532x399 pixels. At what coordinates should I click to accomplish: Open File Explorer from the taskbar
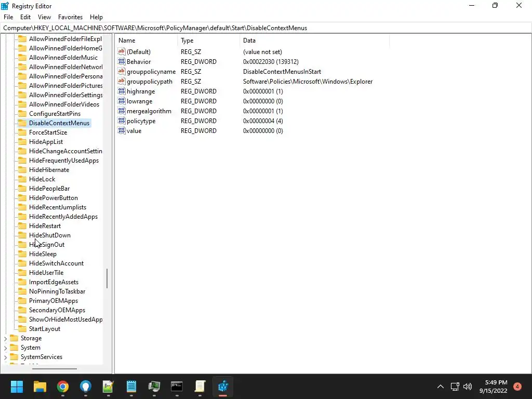pyautogui.click(x=39, y=387)
